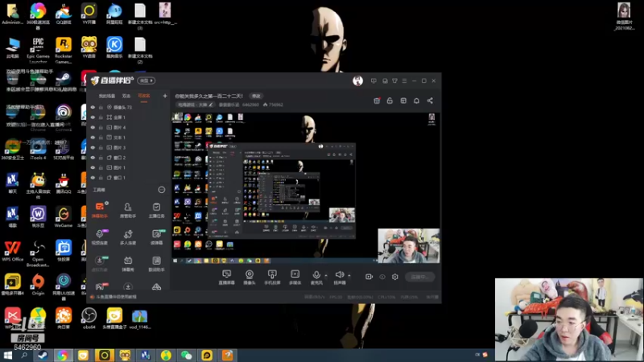
Task: Open the WPS Office desktop shortcut
Action: [12, 250]
